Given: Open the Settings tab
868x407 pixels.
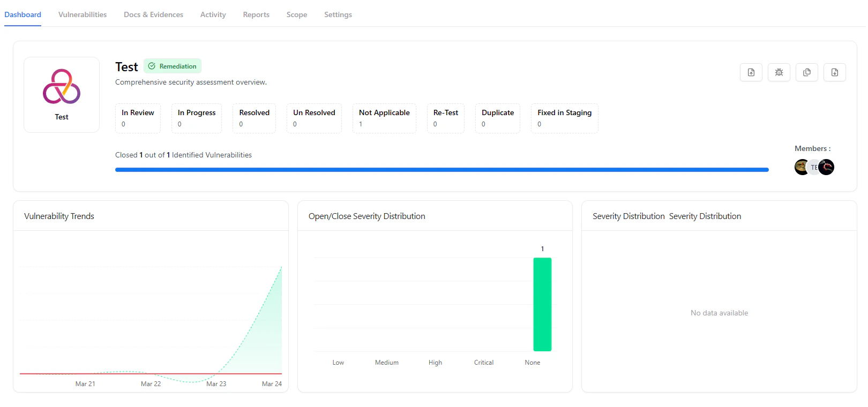Looking at the screenshot, I should [x=338, y=14].
